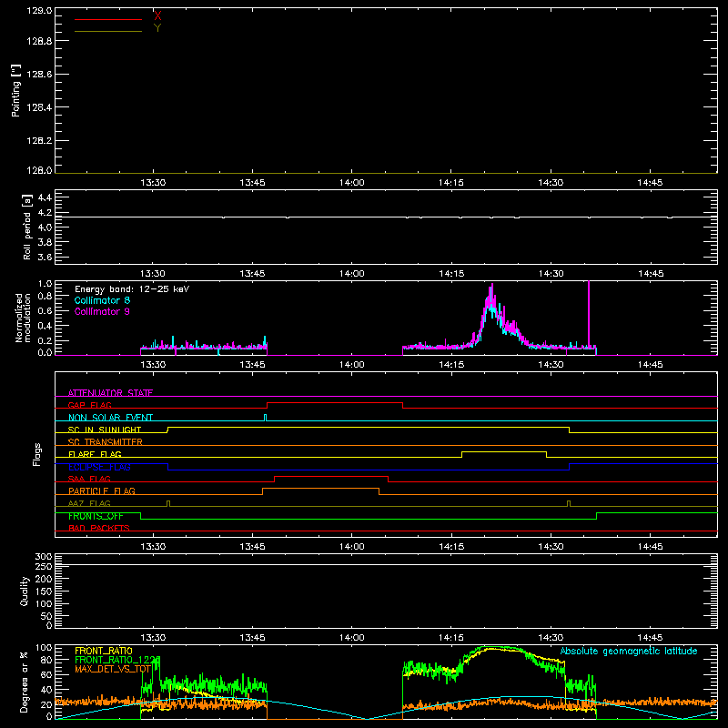
Task: Click the green FRONT_RATIO_1225 legend entry
Action: 117,660
